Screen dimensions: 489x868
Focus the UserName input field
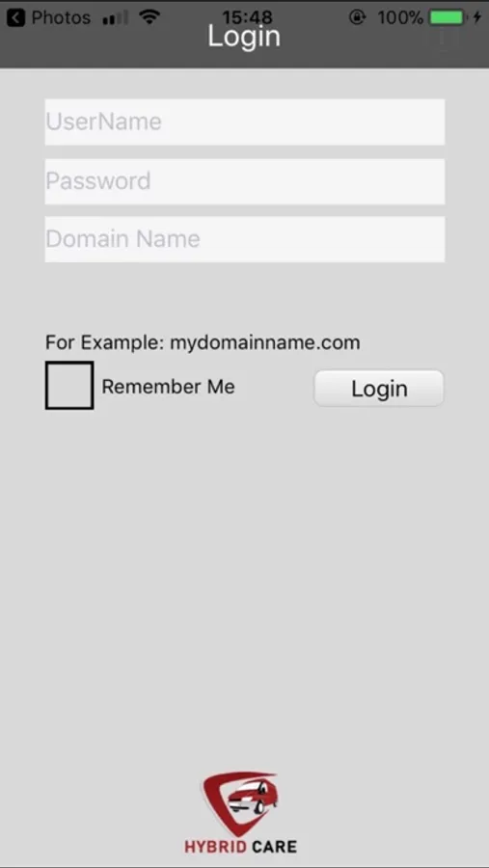(244, 122)
